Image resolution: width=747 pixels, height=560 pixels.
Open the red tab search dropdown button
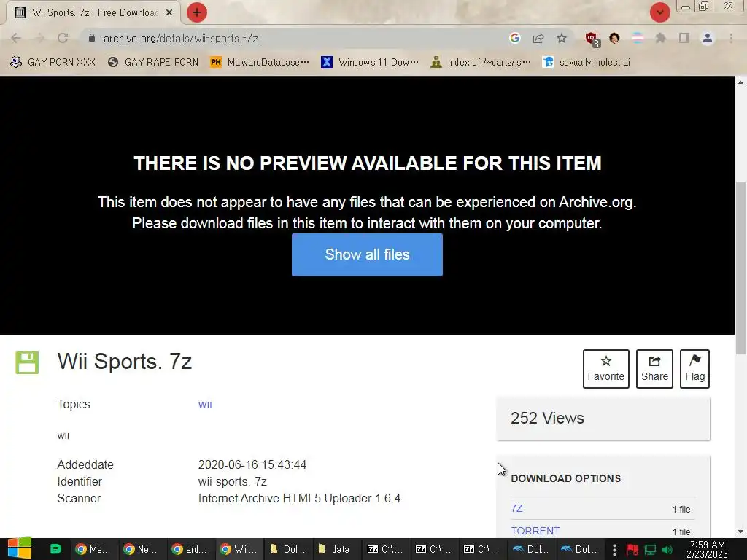click(659, 12)
